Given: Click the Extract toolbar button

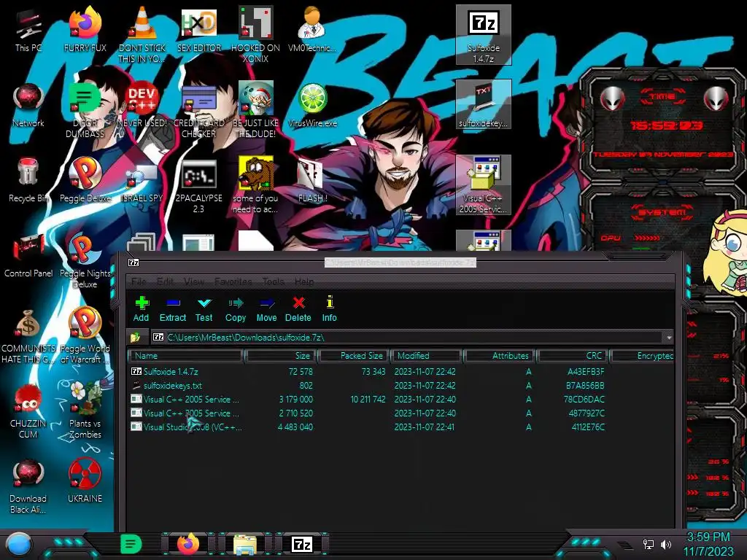Looking at the screenshot, I should point(172,309).
